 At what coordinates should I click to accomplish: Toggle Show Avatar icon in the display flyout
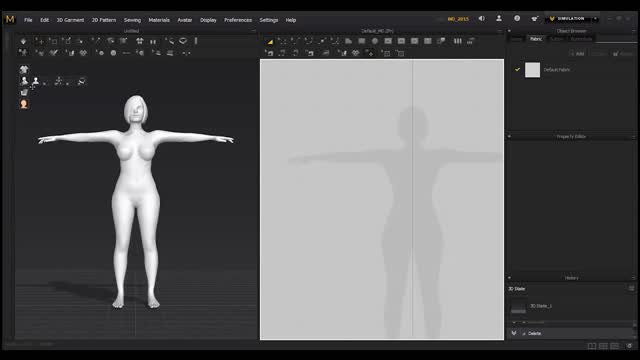coord(36,81)
